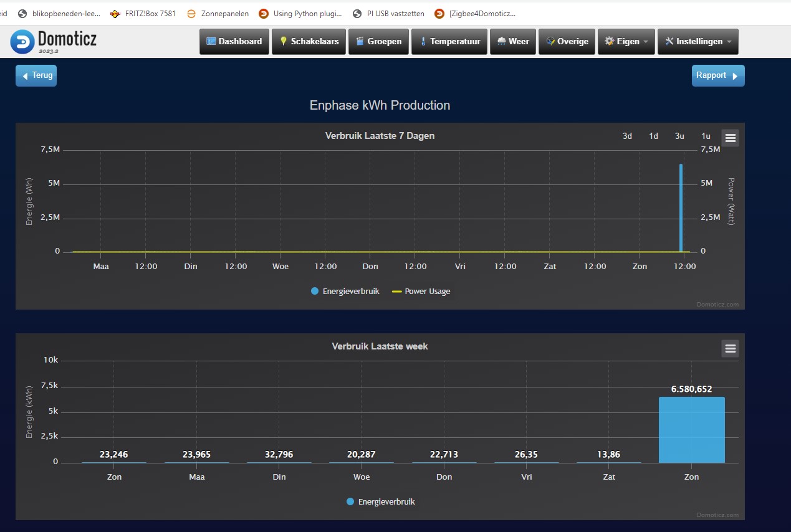Viewport: 791px width, 532px height.
Task: Open the Laatste week chart hamburger menu
Action: 730,349
